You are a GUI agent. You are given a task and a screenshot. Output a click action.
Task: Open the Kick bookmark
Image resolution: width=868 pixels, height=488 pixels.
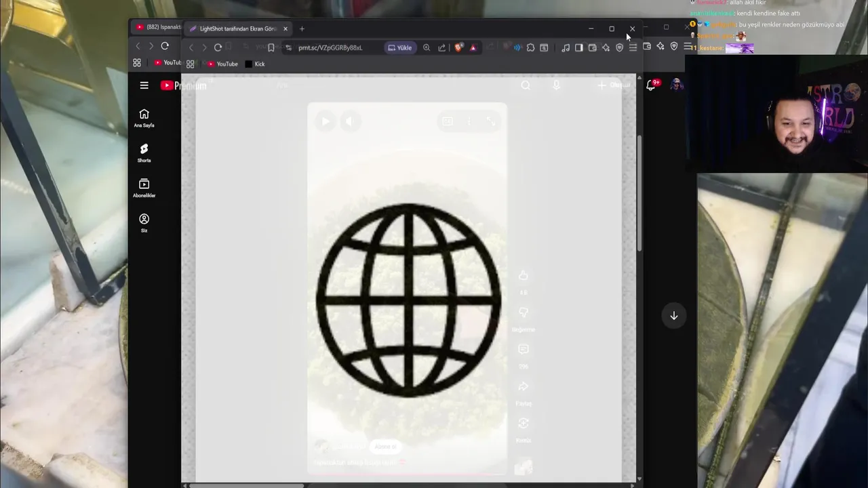point(255,64)
